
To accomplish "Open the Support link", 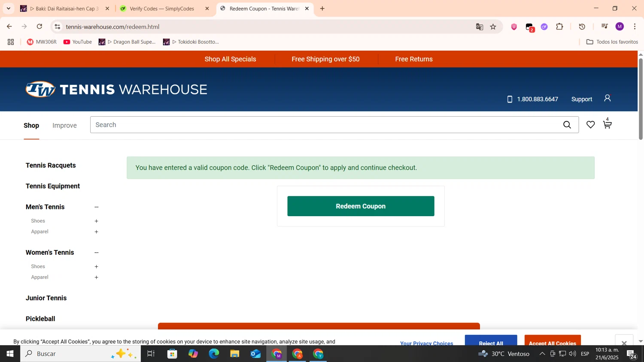I will [581, 99].
